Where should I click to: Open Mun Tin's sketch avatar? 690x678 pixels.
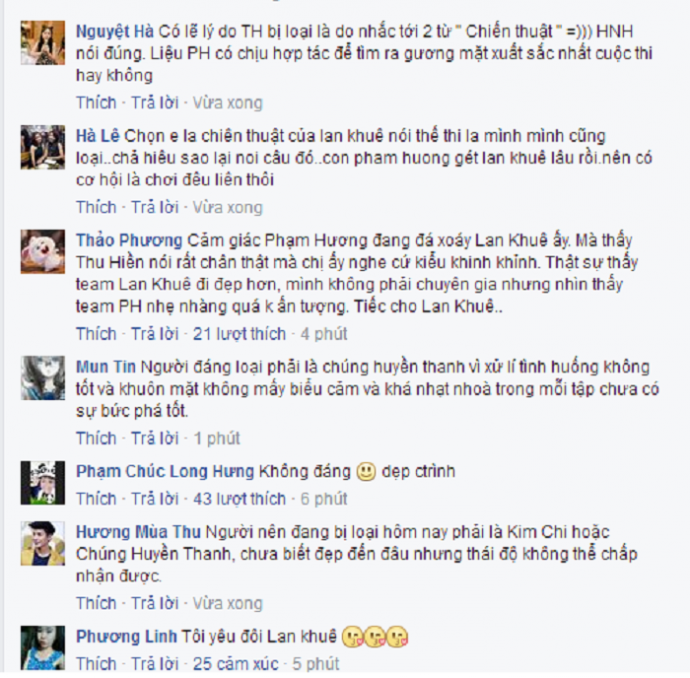(x=43, y=378)
